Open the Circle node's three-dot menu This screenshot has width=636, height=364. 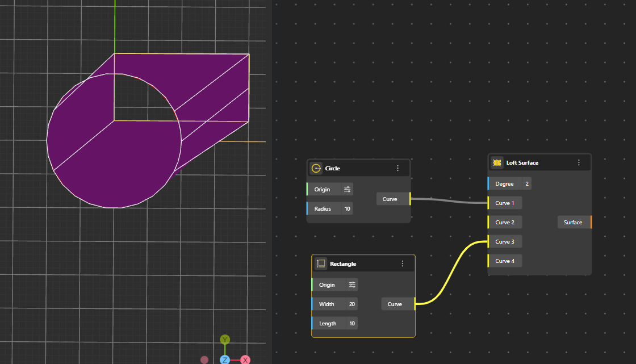tap(397, 169)
